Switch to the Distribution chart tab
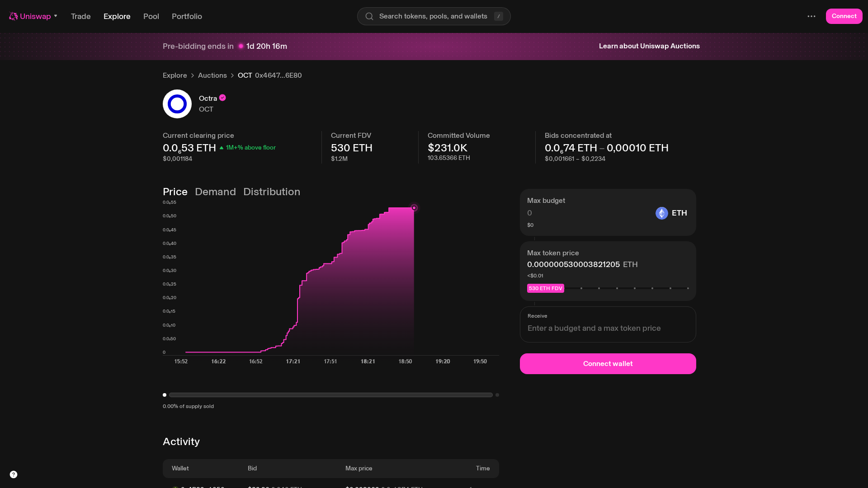Image resolution: width=868 pixels, height=488 pixels. (272, 192)
